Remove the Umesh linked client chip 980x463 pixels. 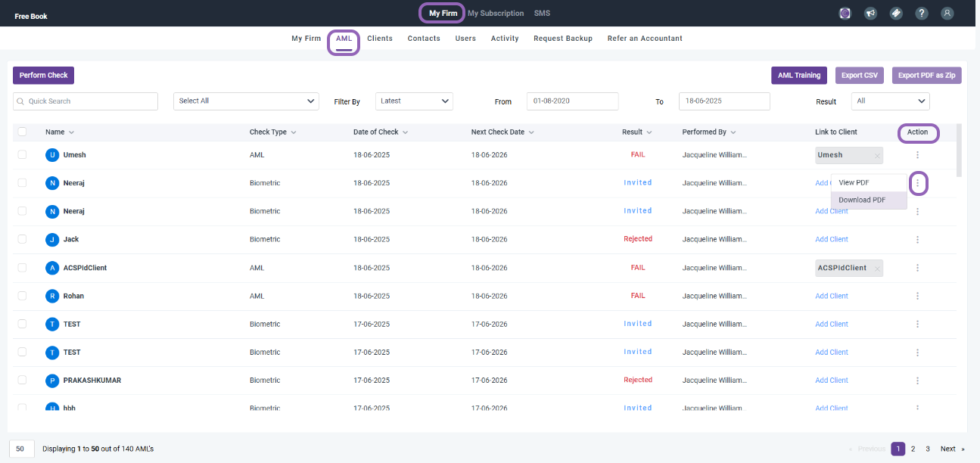pos(877,156)
